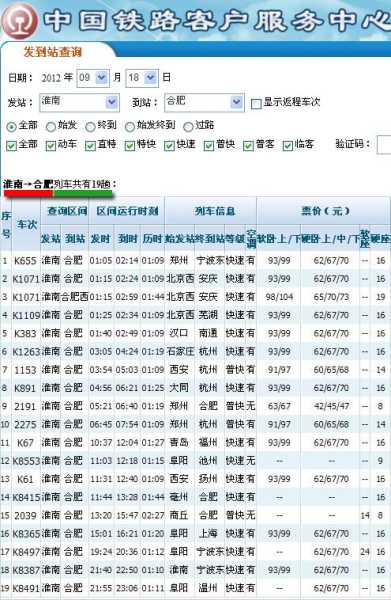Select train number K8415
The width and height of the screenshot is (391, 600).
(26, 497)
